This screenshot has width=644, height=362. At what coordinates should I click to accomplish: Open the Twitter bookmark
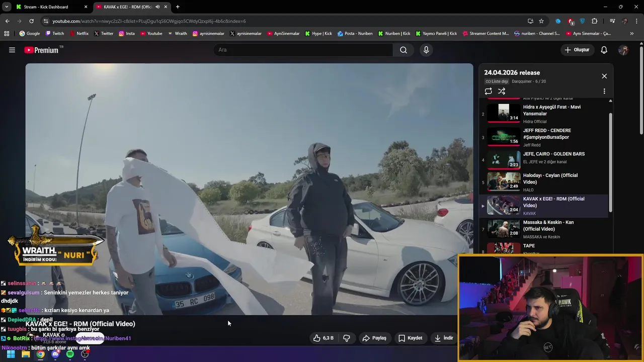tap(103, 34)
